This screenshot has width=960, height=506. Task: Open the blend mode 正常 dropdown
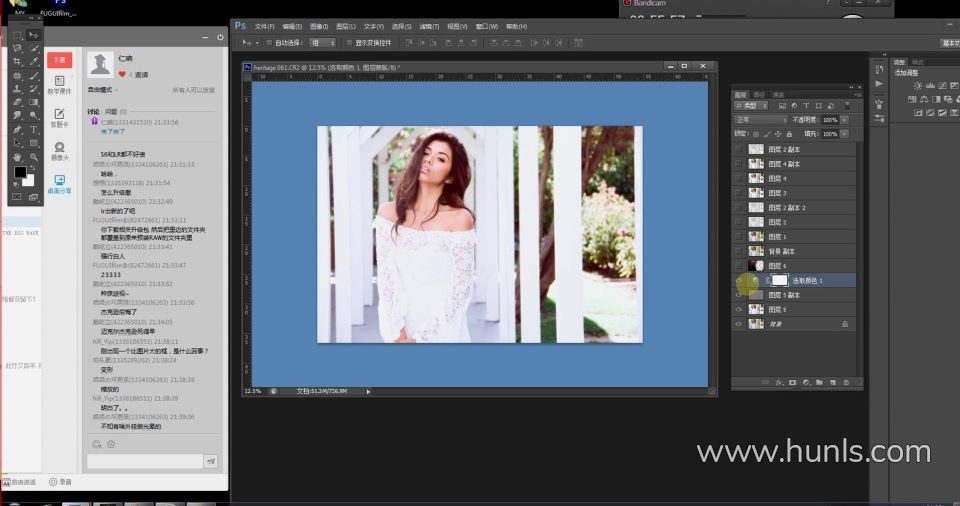click(x=760, y=120)
